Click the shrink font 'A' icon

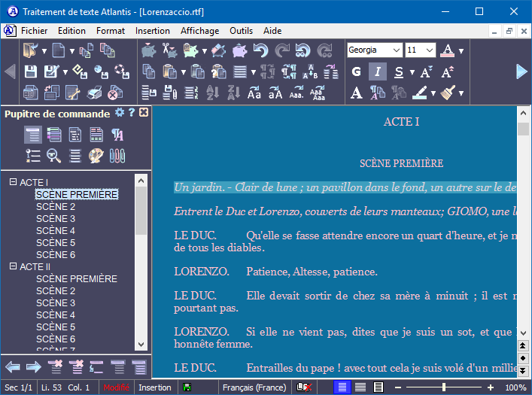pyautogui.click(x=426, y=71)
